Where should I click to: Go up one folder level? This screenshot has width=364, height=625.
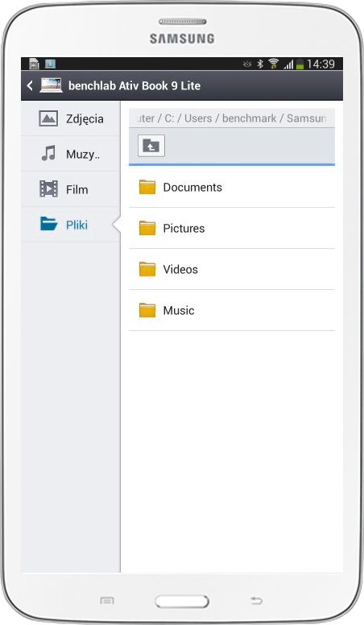point(151,146)
